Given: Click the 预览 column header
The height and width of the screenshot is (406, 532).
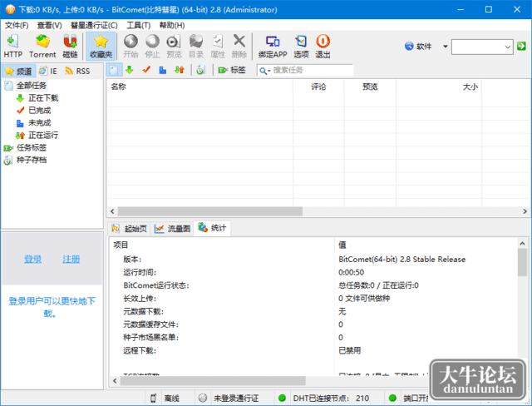Looking at the screenshot, I should pyautogui.click(x=370, y=87).
